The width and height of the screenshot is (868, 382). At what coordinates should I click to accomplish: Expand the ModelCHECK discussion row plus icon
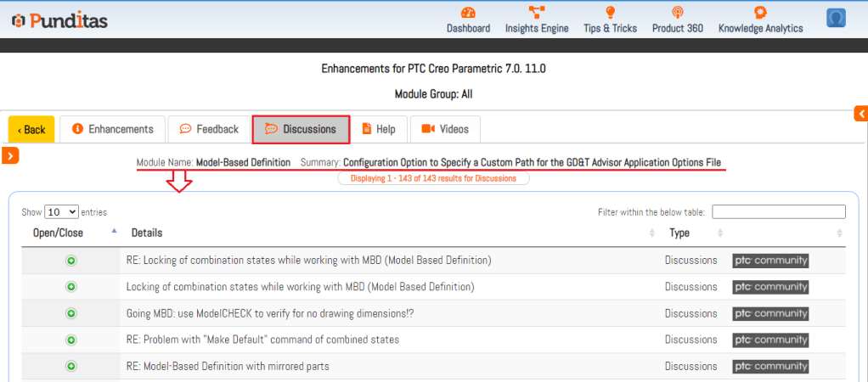point(71,313)
